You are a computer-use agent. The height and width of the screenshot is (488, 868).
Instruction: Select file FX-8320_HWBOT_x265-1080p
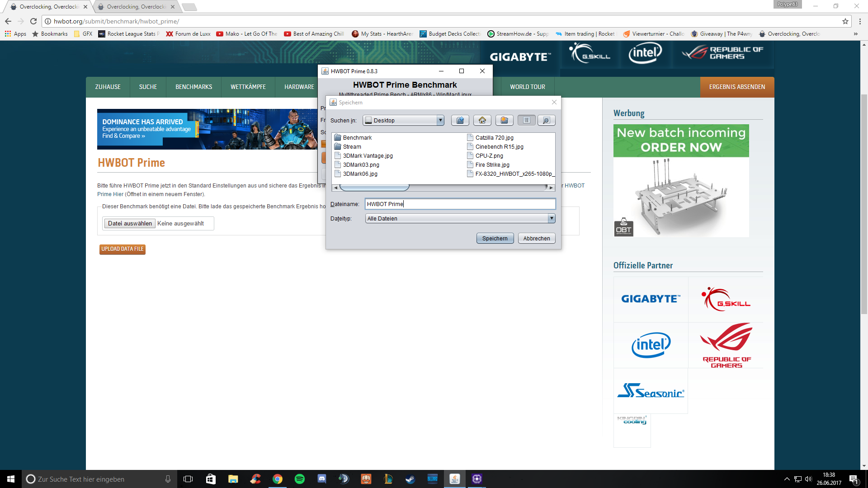[x=510, y=174]
